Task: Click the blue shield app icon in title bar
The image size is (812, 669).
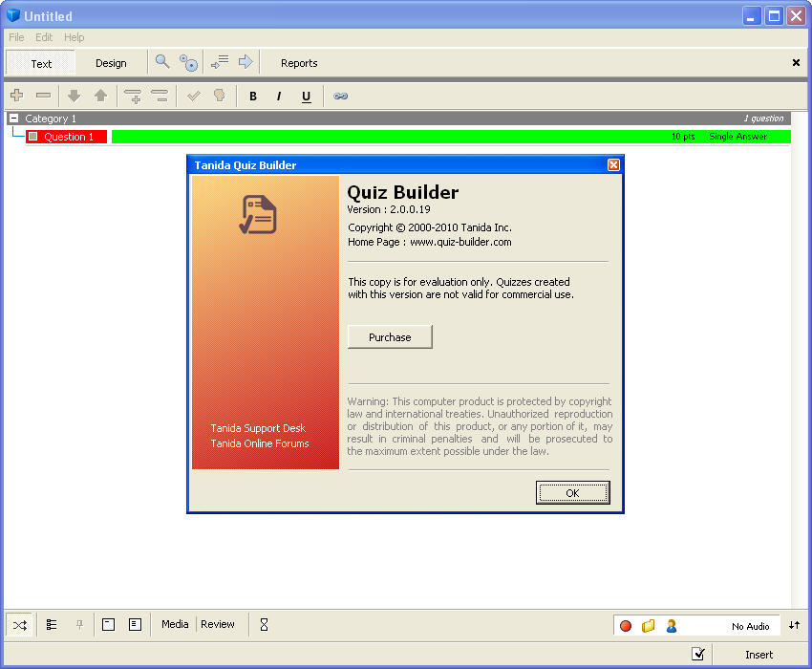Action: click(x=13, y=15)
